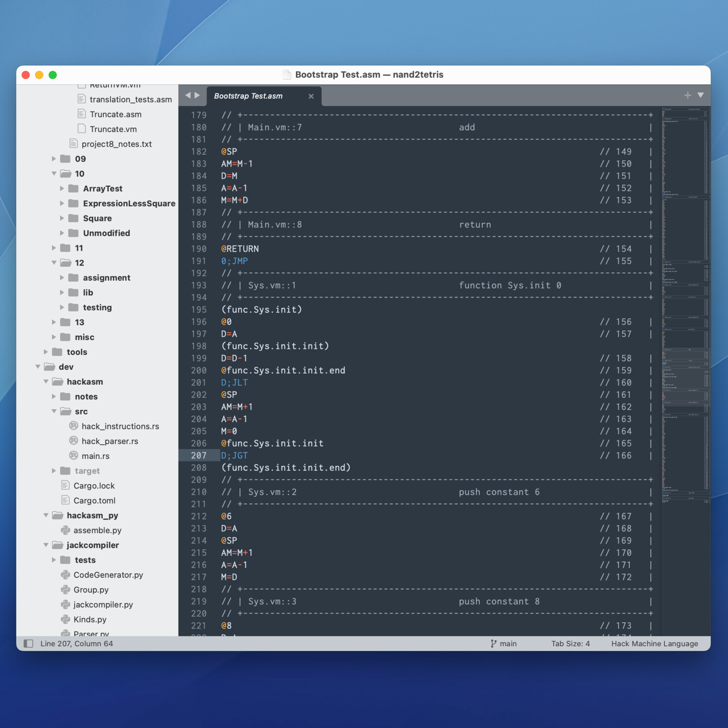Open the tab overflow dropdown arrow
Viewport: 728px width, 728px height.
pos(701,96)
